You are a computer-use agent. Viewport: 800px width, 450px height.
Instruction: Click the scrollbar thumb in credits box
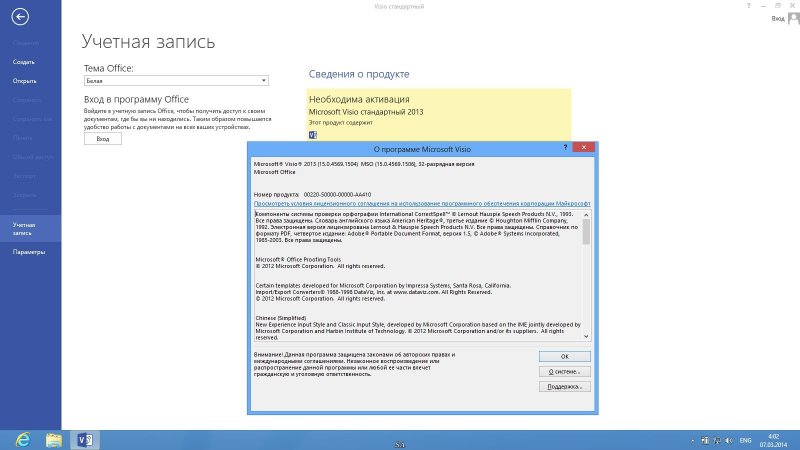[x=586, y=232]
